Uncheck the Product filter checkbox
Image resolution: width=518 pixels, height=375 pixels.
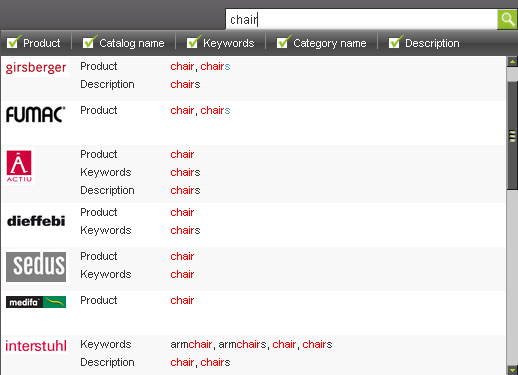coord(13,42)
